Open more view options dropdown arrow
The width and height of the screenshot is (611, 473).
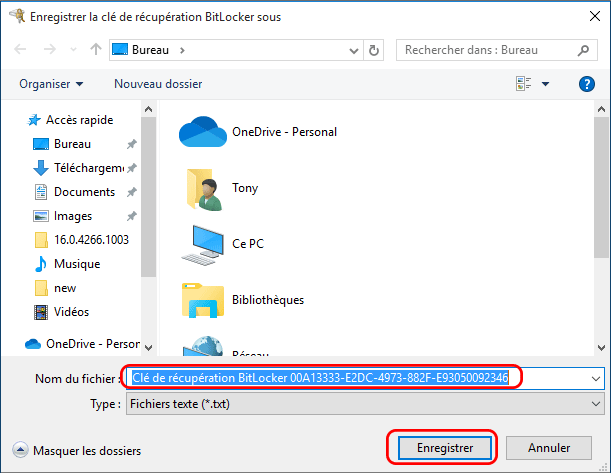pos(546,84)
